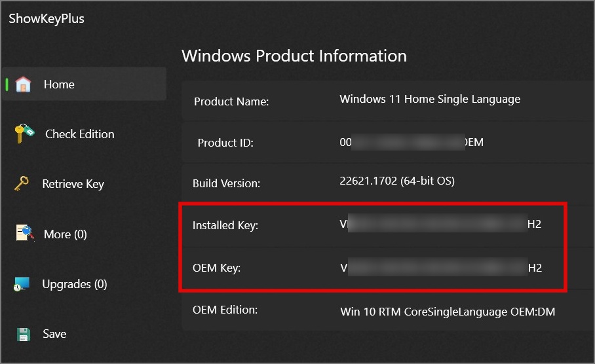Click the Product Name value text

430,100
